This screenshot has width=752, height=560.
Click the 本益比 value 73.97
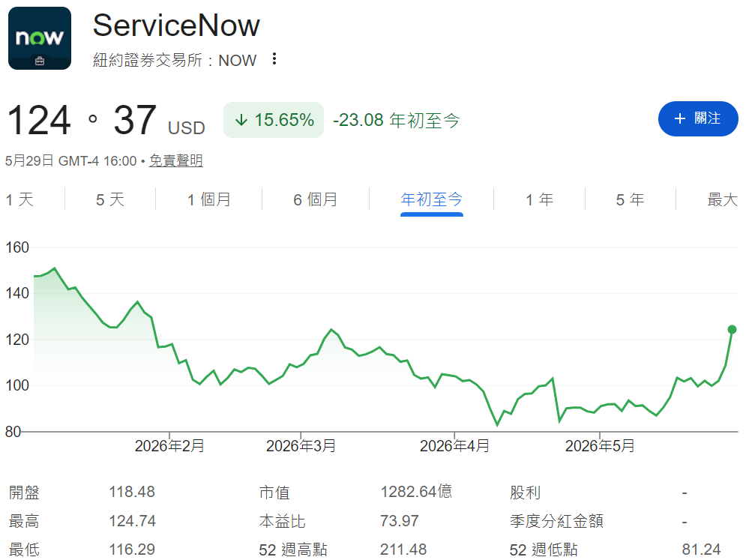tap(400, 521)
